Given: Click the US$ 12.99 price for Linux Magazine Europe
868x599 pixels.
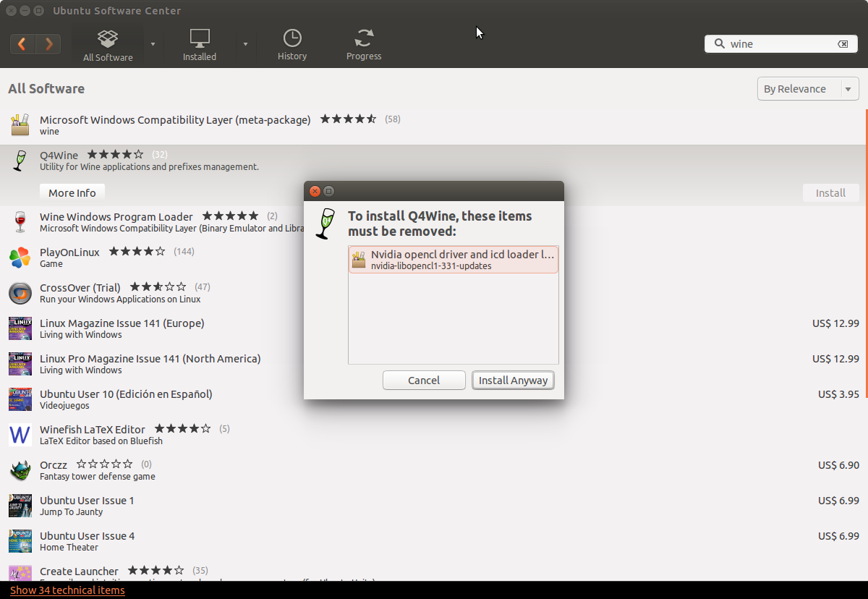Looking at the screenshot, I should pyautogui.click(x=835, y=323).
